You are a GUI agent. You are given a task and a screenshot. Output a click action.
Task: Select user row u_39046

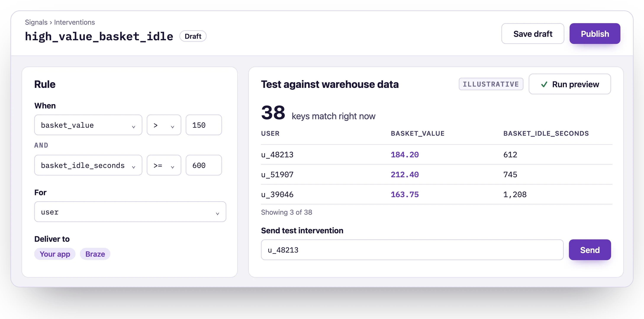[x=436, y=195]
